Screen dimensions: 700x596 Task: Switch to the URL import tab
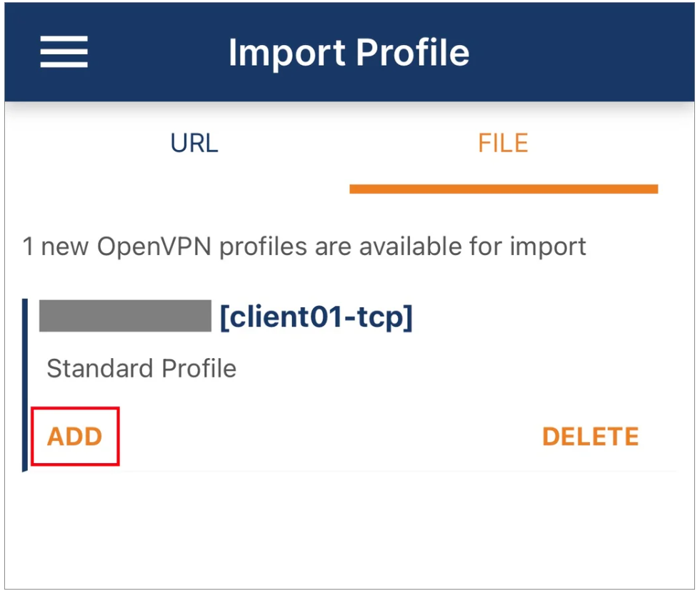click(194, 144)
